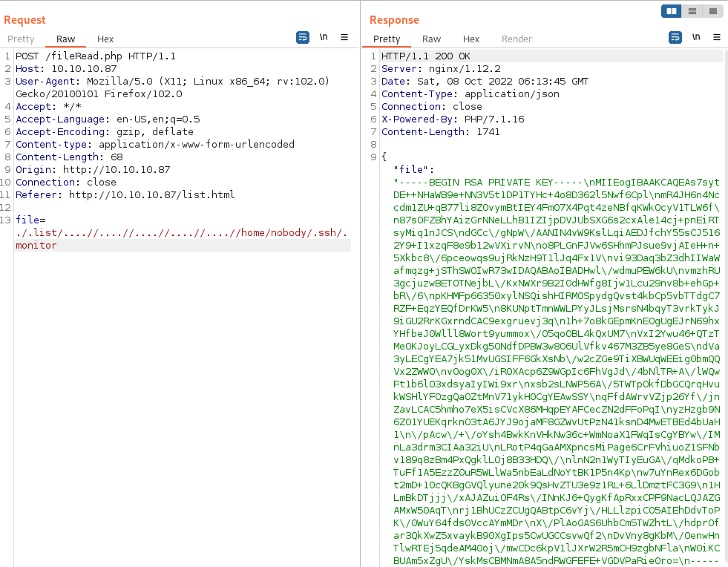Switch to combined tabbed layout view
Viewport: 728px width, 567px height.
click(712, 11)
